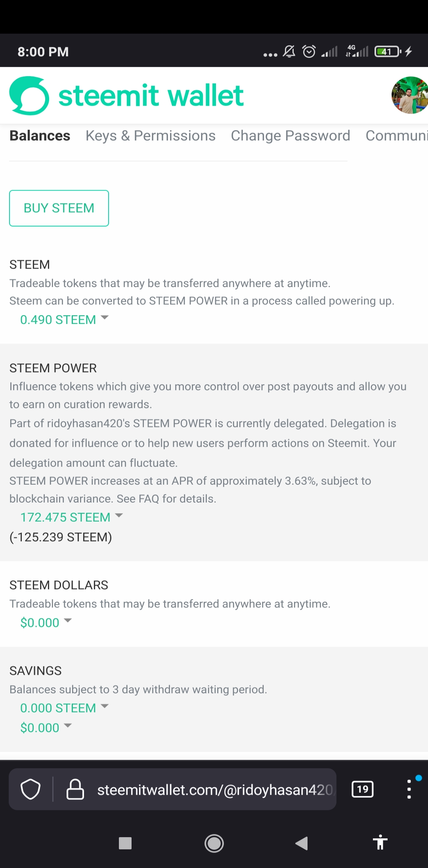Switch to Change Password tab
This screenshot has height=868, width=428.
pyautogui.click(x=290, y=136)
